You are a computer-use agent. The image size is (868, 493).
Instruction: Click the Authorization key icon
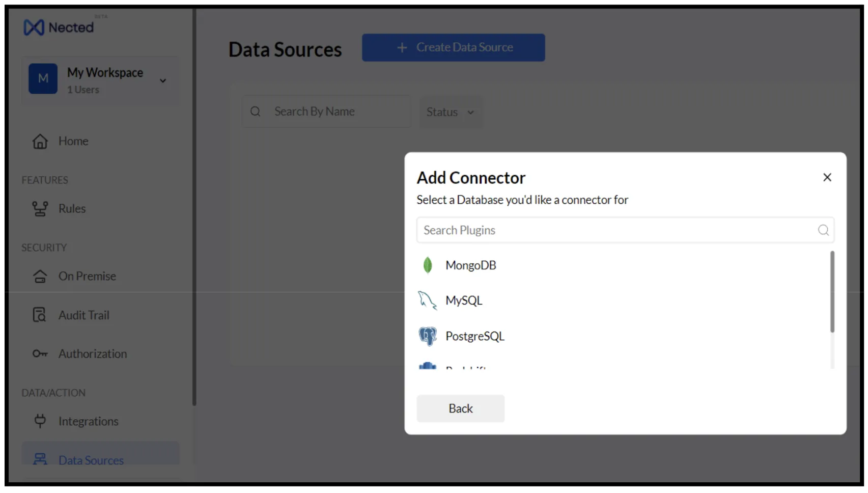(x=40, y=353)
